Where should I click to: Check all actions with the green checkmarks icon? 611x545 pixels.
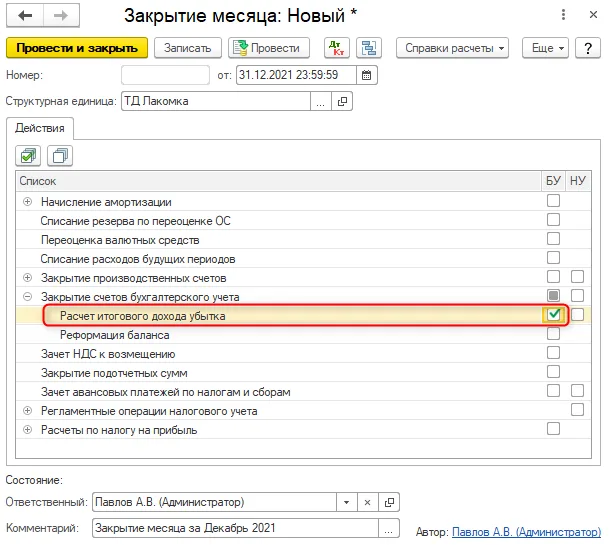[x=28, y=156]
